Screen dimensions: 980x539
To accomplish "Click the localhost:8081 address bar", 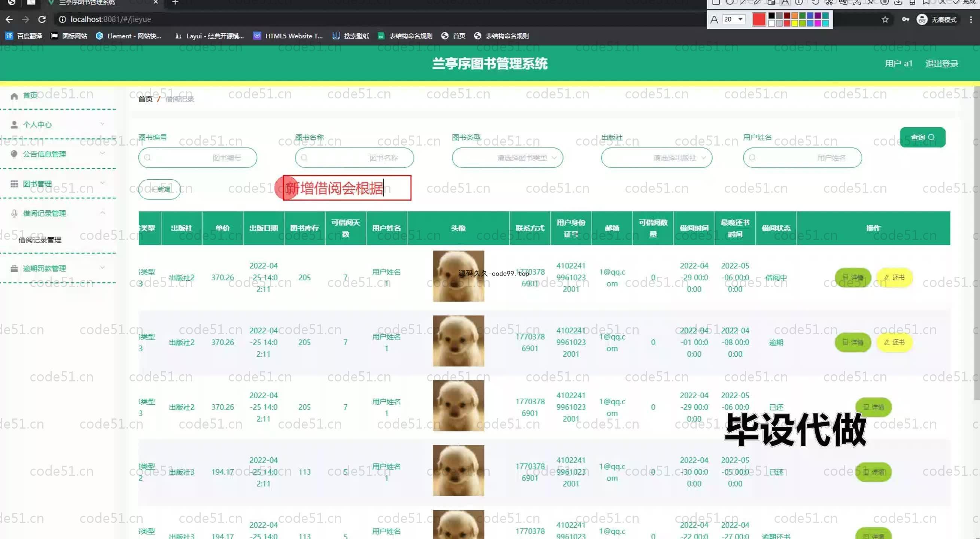I will 380,19.
